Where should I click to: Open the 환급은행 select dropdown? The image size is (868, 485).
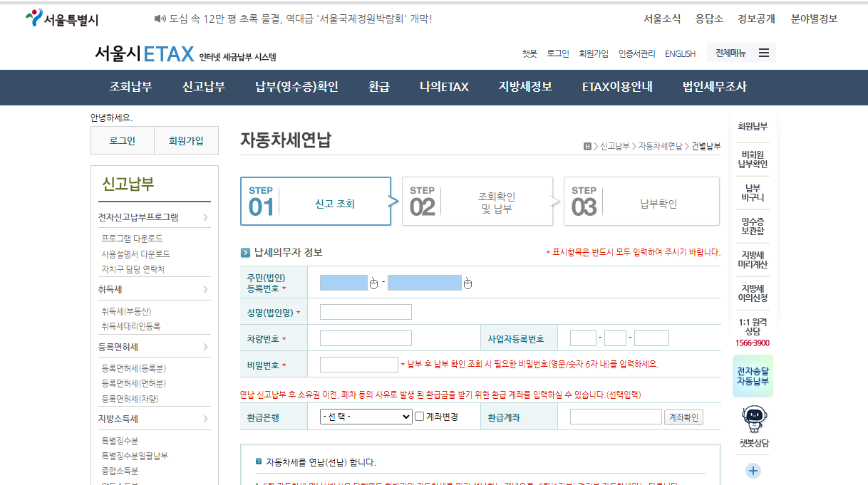pyautogui.click(x=366, y=417)
